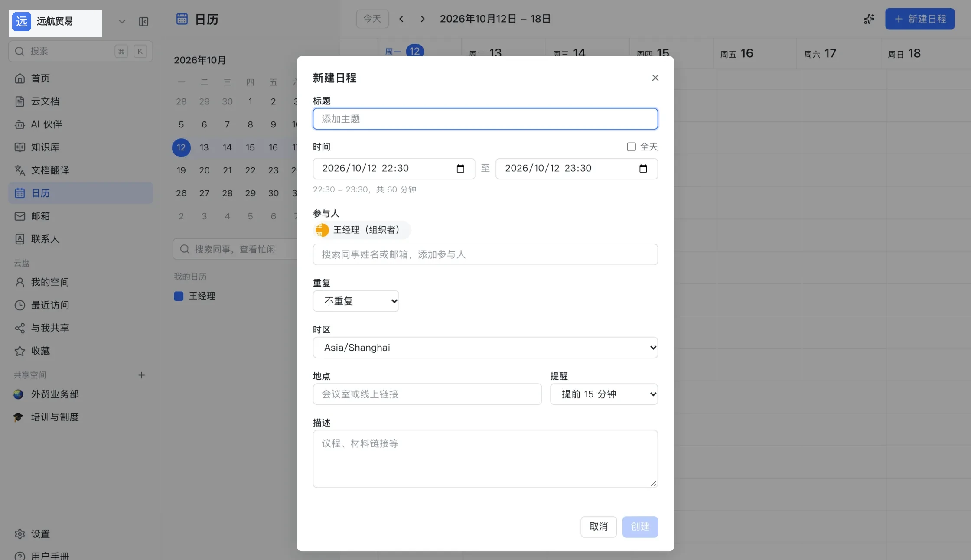Click the 取消 button
The height and width of the screenshot is (560, 971).
[599, 527]
